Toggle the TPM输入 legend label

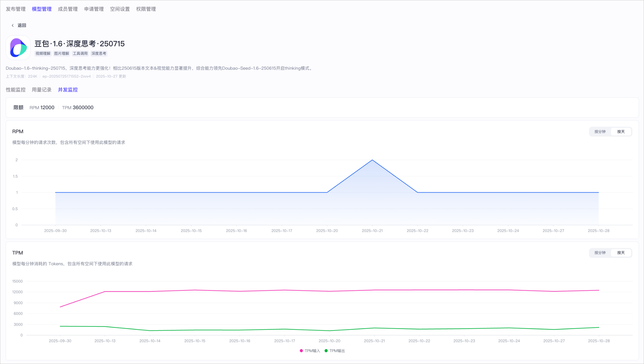(312, 351)
